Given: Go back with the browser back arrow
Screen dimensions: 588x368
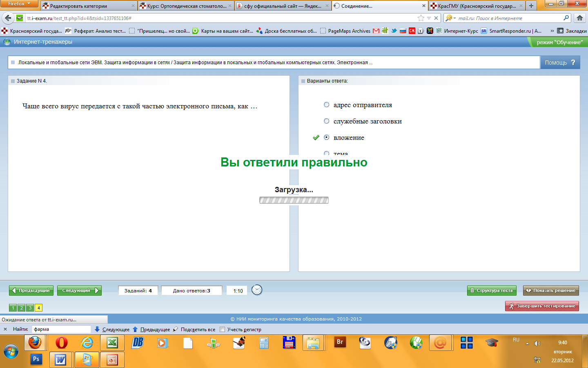Looking at the screenshot, I should [x=8, y=18].
